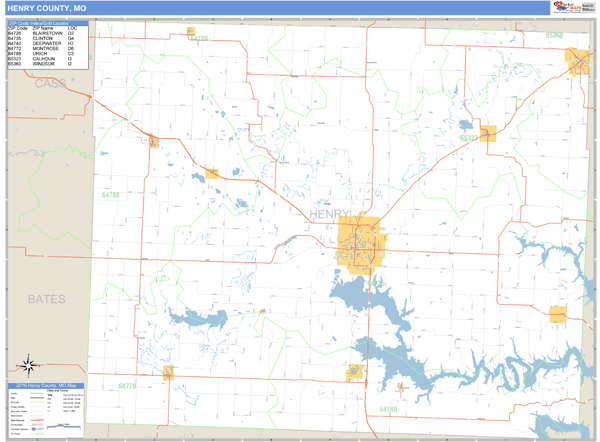The height and width of the screenshot is (442, 600).
Task: Click the 64740 ZIP code label
Action: (387, 409)
